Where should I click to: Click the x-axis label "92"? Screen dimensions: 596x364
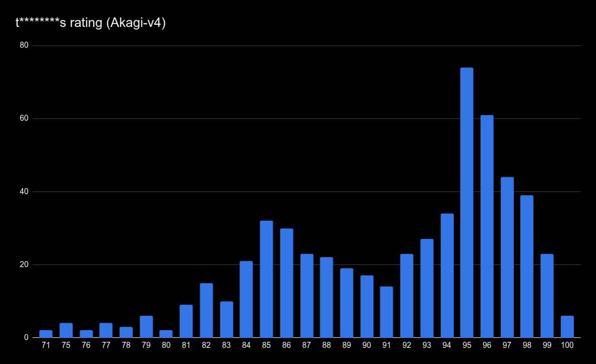point(407,346)
